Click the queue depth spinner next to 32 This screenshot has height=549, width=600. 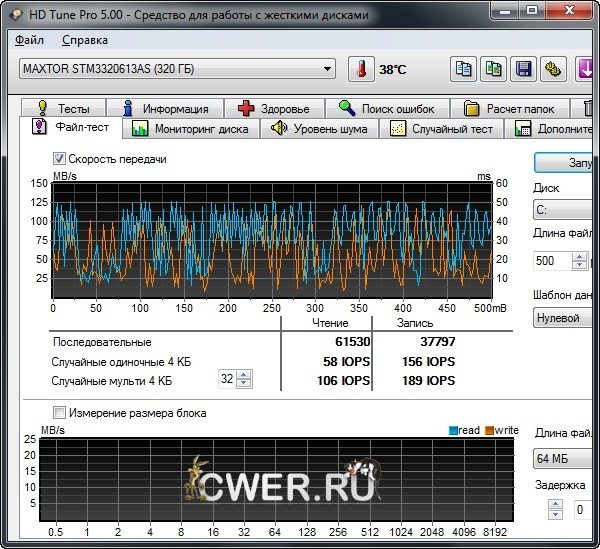pos(244,380)
